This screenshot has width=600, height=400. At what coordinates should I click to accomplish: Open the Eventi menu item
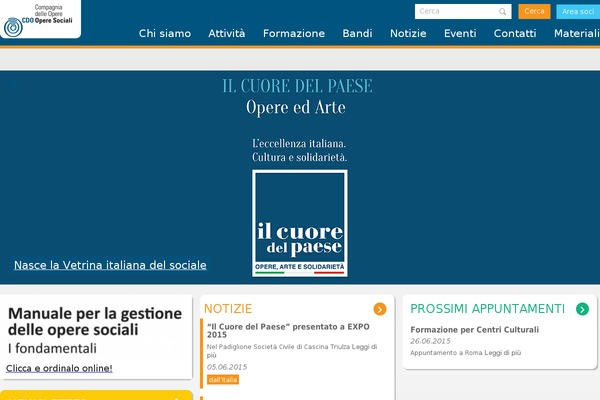tap(460, 33)
